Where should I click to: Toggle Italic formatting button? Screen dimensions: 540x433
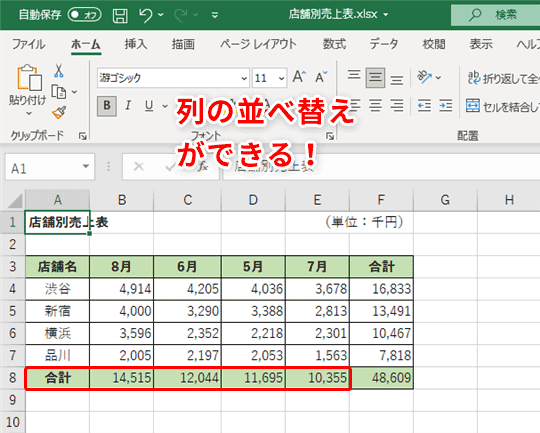click(x=128, y=105)
